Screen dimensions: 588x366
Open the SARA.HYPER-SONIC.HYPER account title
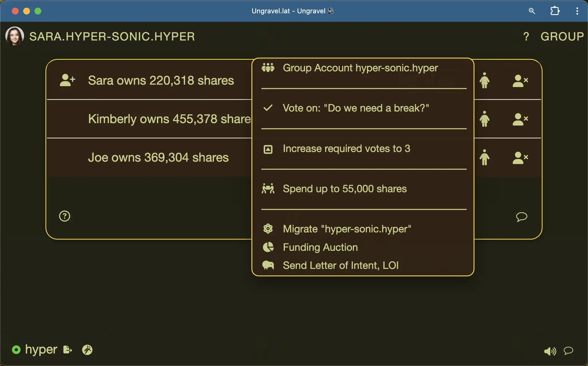point(112,37)
